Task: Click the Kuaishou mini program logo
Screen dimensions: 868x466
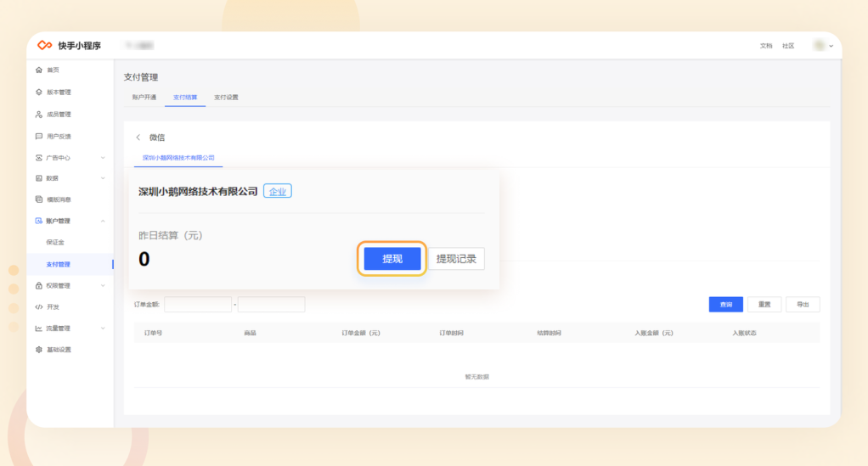Action: (45, 45)
